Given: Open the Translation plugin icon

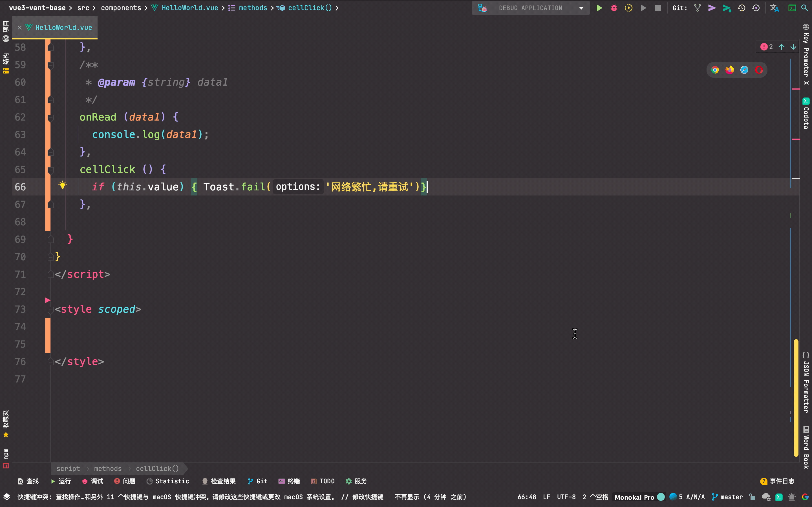Looking at the screenshot, I should [x=775, y=8].
